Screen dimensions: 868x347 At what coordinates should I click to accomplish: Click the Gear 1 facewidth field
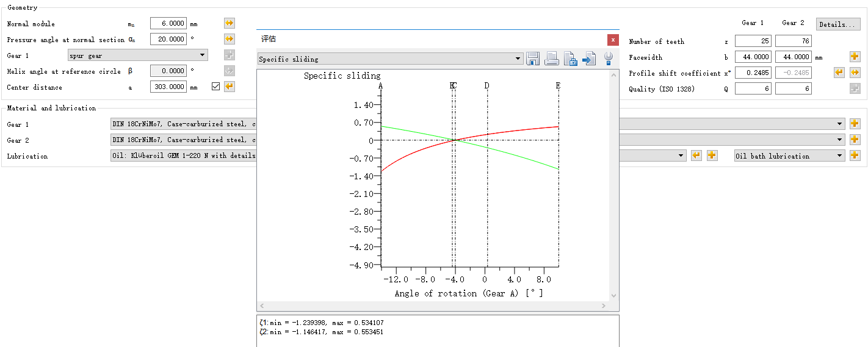(753, 57)
